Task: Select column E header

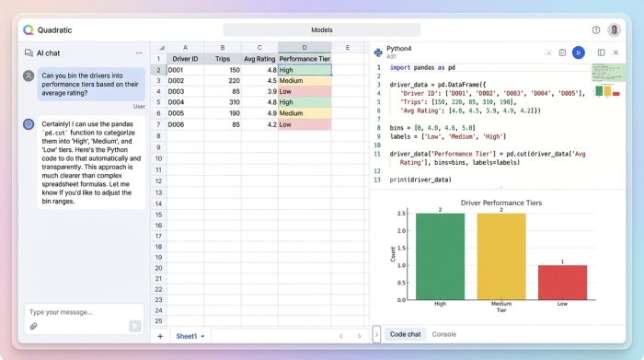Action: tap(348, 48)
